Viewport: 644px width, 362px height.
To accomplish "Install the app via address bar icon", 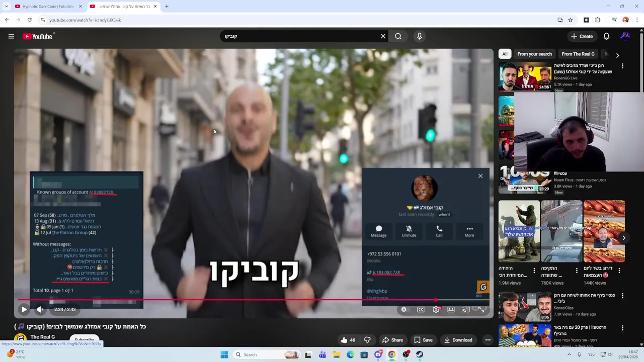I will 560,20.
